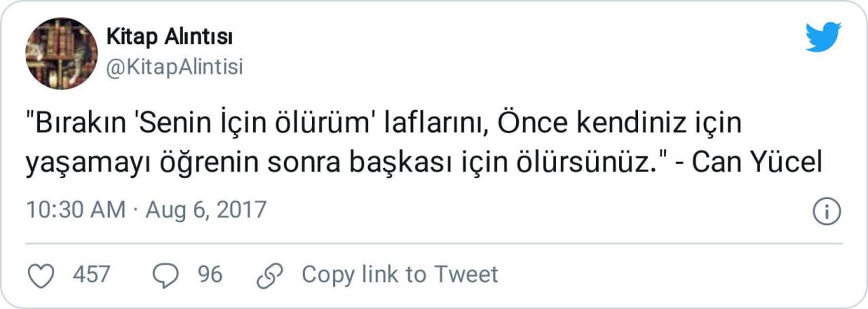Click the 10:30 AM time
868x309 pixels.
click(76, 209)
